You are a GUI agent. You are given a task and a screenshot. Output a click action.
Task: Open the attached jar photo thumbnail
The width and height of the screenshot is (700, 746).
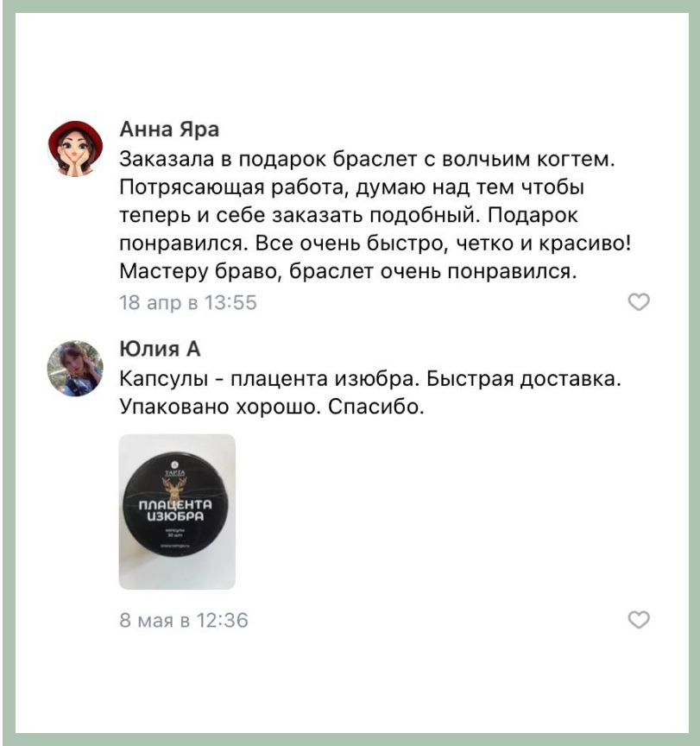[x=177, y=511]
